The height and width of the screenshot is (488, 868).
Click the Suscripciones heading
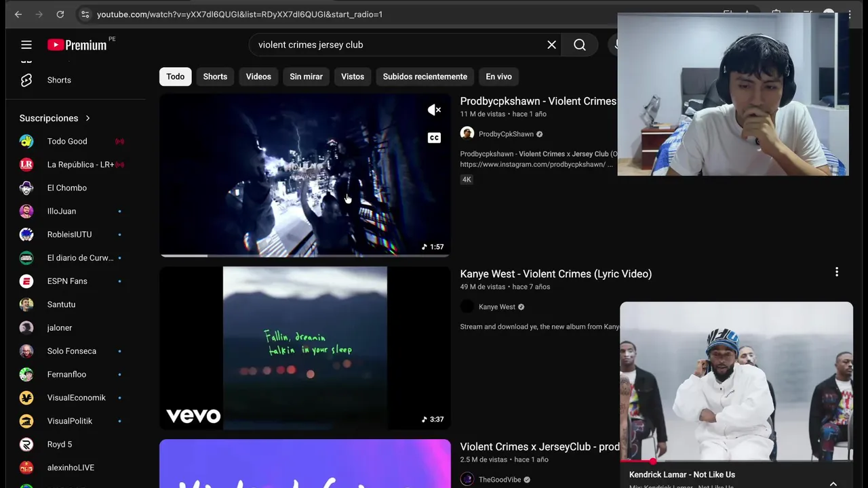coord(49,118)
